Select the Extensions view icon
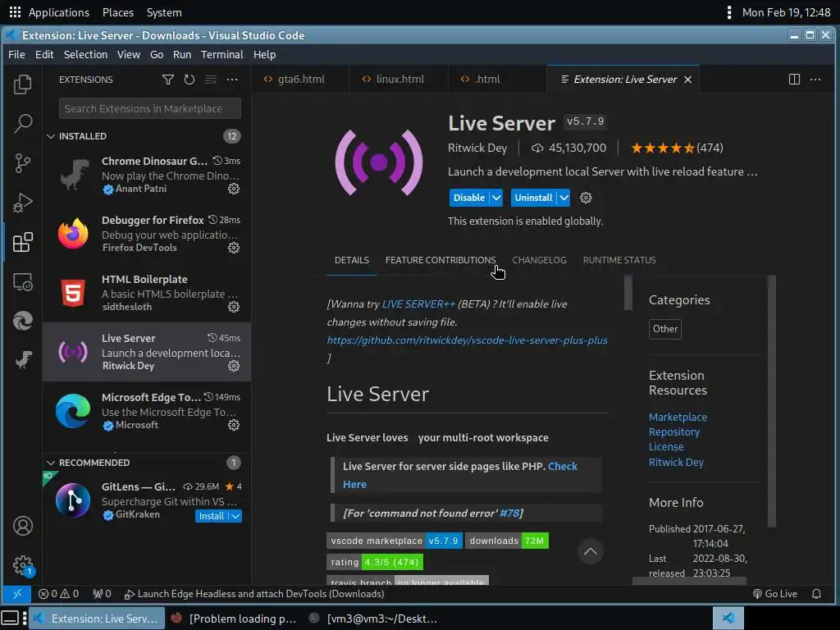 click(x=22, y=242)
